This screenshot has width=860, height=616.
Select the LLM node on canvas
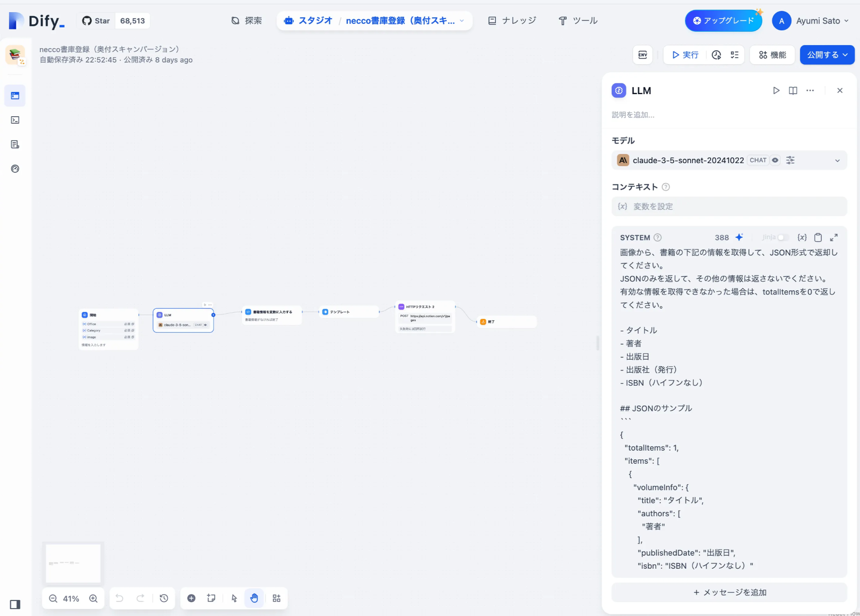click(x=183, y=320)
